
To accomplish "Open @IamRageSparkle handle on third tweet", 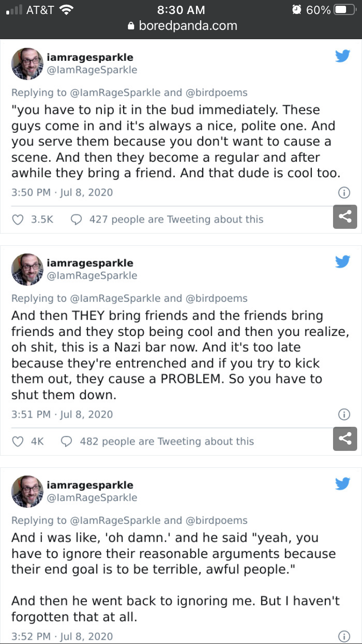I will click(92, 498).
